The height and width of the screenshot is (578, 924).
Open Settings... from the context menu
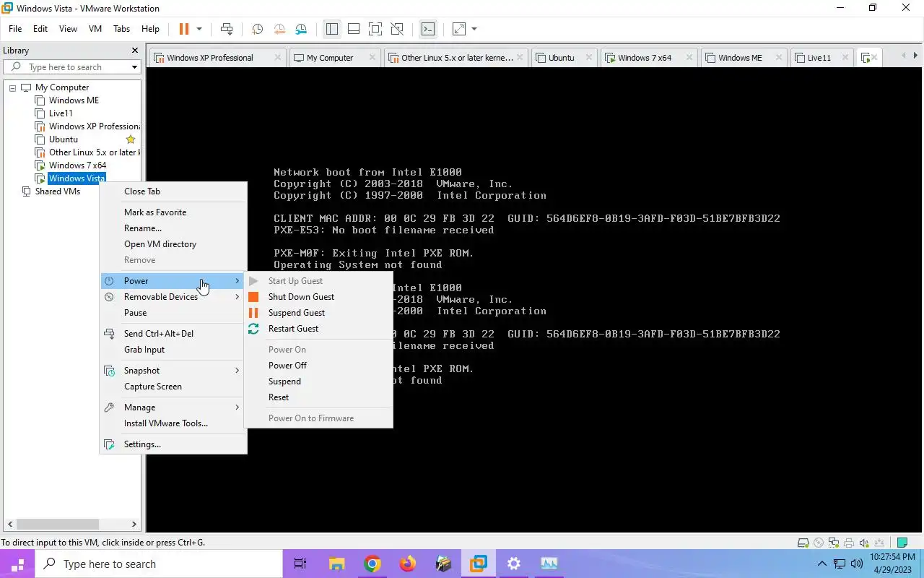[x=174, y=444]
